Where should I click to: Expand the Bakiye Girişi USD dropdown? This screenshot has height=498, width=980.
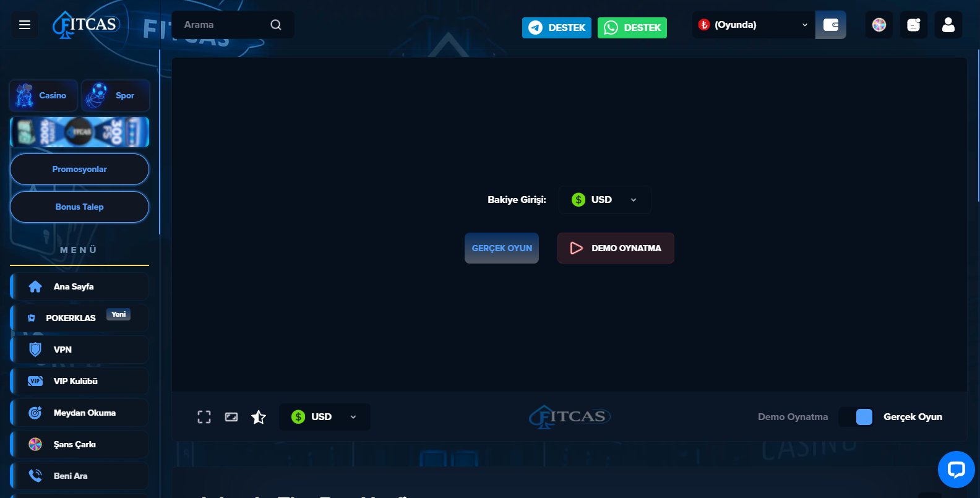(604, 200)
